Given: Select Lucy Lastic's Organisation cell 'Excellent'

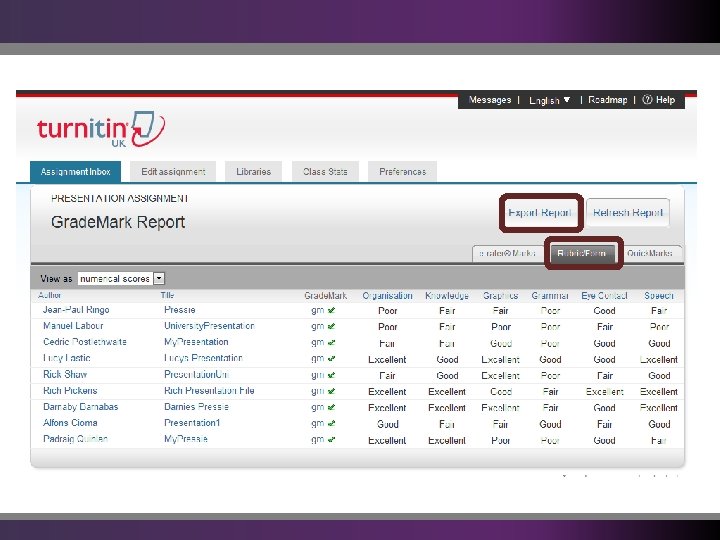Looking at the screenshot, I should click(387, 360).
